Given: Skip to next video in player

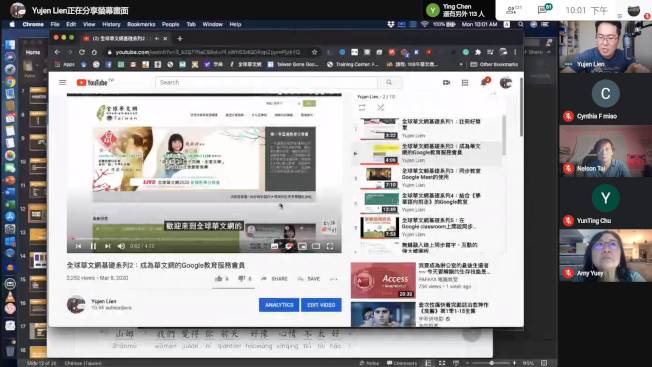Looking at the screenshot, I should click(x=107, y=246).
